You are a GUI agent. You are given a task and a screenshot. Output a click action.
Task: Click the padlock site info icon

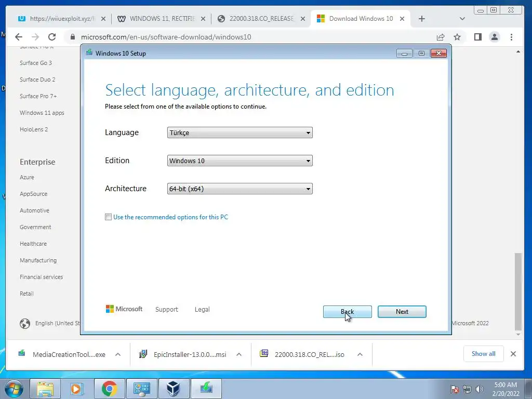[73, 37]
